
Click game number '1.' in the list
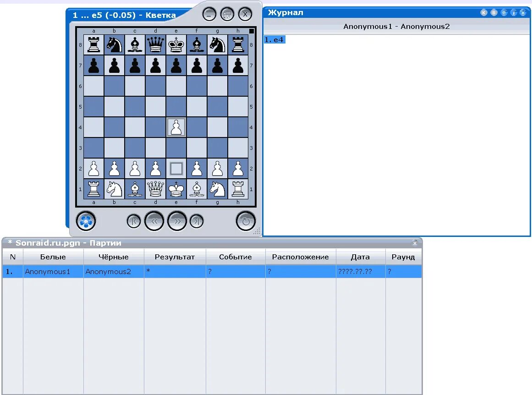13,271
